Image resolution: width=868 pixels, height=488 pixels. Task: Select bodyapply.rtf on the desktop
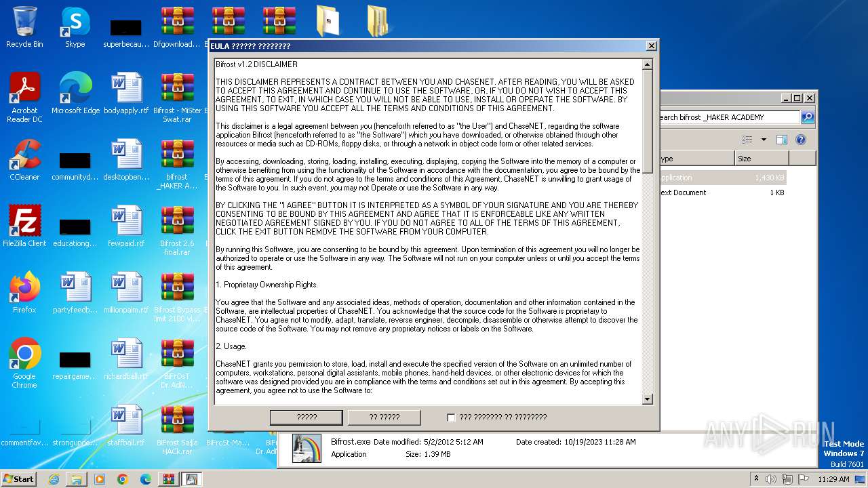tap(126, 94)
